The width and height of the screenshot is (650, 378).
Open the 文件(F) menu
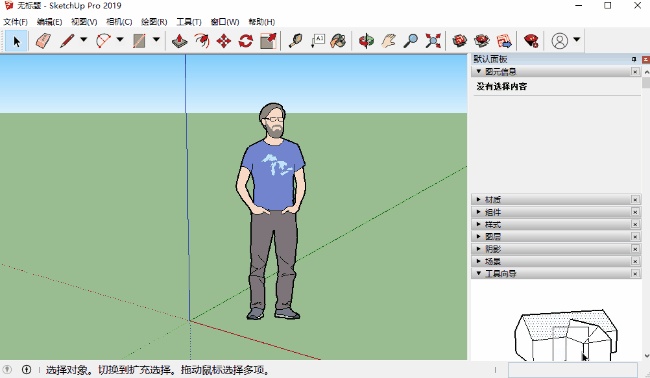tap(15, 22)
